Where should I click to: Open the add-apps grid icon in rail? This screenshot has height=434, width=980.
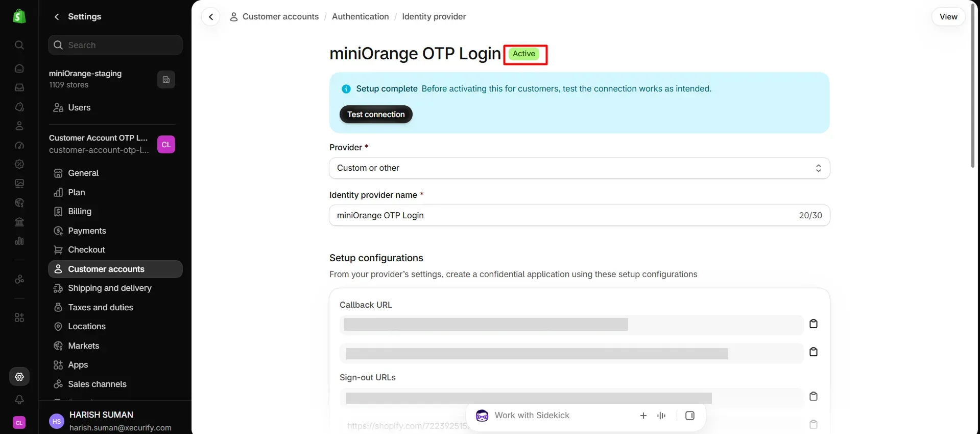click(19, 317)
